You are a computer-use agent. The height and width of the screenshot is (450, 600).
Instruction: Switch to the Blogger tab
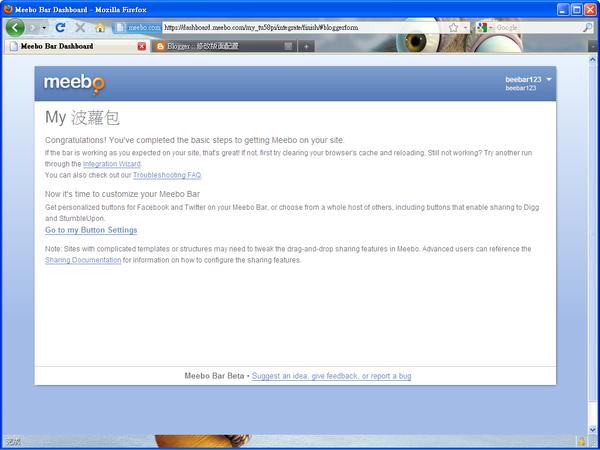click(224, 46)
